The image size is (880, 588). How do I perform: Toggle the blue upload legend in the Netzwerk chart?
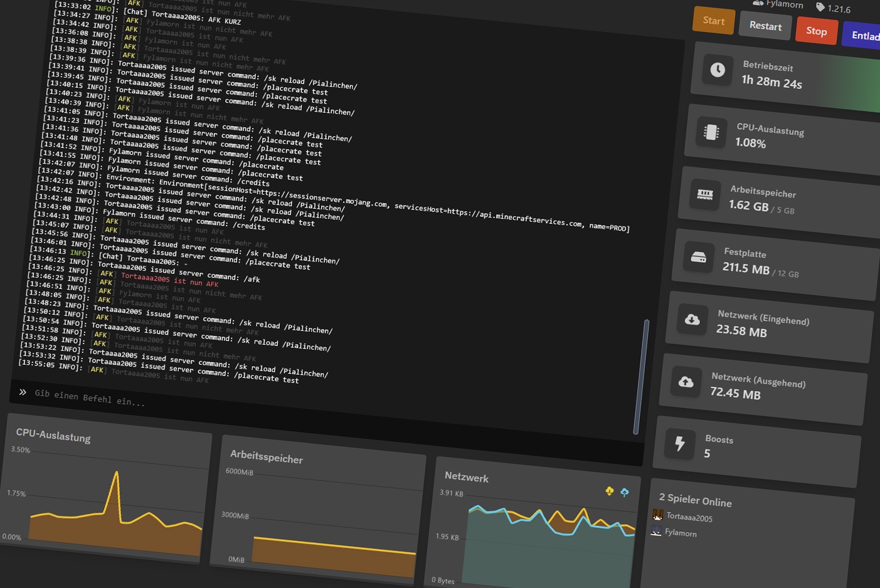624,493
